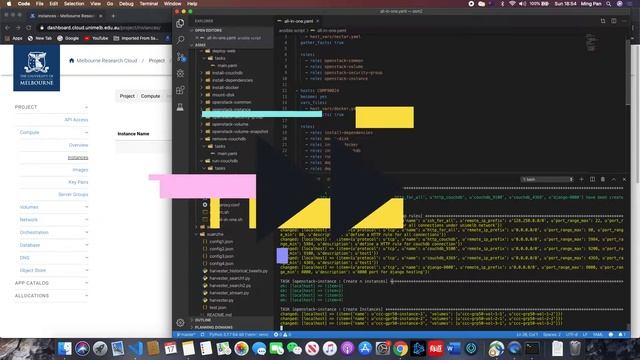The width and height of the screenshot is (640, 360).
Task: Click the sync changes icon in status bar
Action: [x=202, y=334]
